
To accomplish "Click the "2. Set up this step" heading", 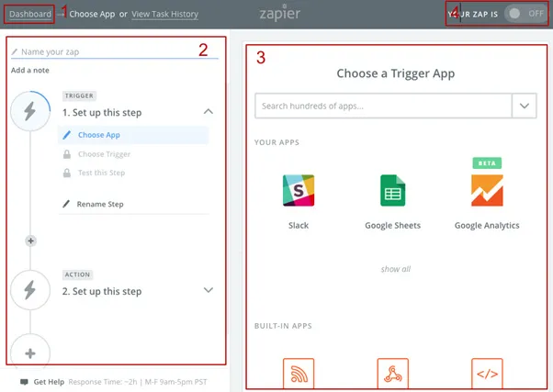I will point(102,291).
